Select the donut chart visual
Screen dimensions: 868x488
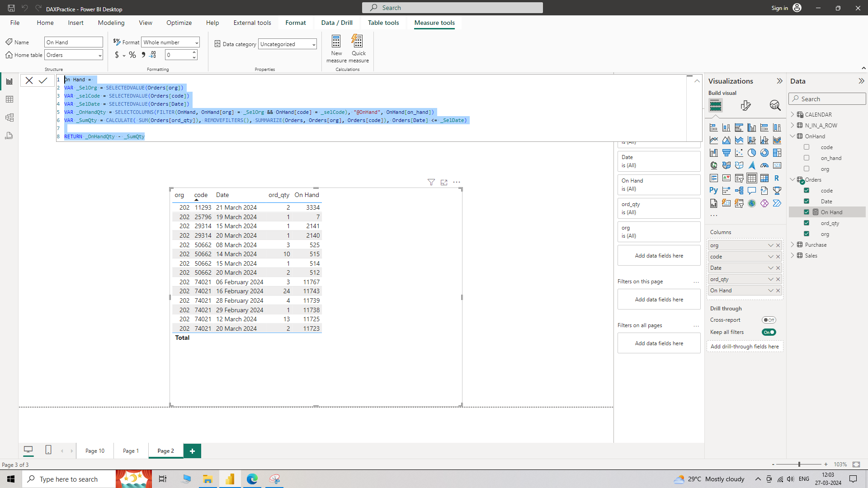click(x=764, y=153)
